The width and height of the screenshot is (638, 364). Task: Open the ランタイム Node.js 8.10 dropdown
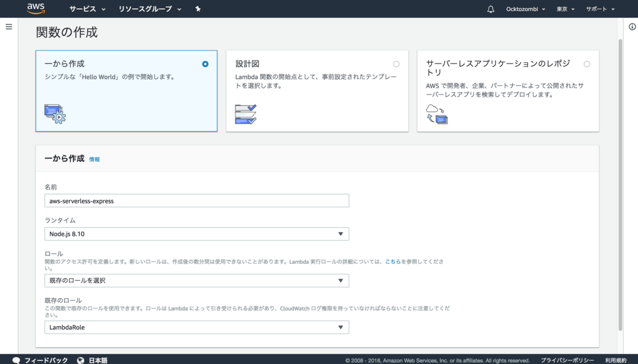point(196,234)
